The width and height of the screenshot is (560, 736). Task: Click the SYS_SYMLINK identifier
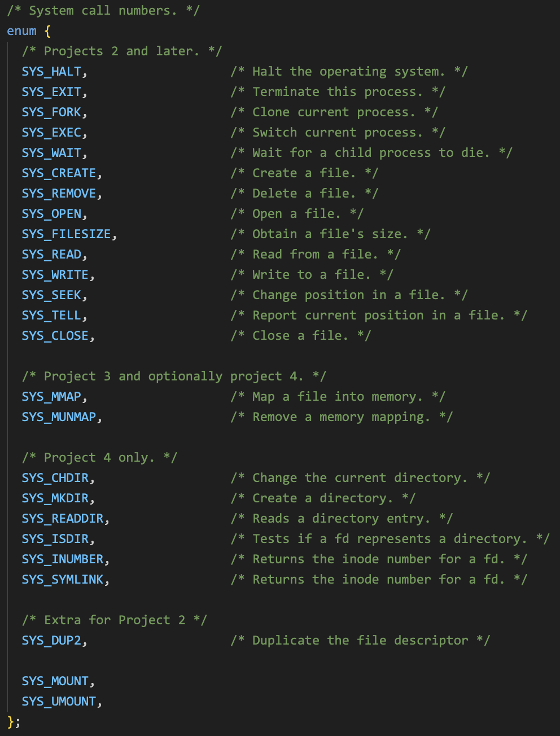tap(63, 580)
